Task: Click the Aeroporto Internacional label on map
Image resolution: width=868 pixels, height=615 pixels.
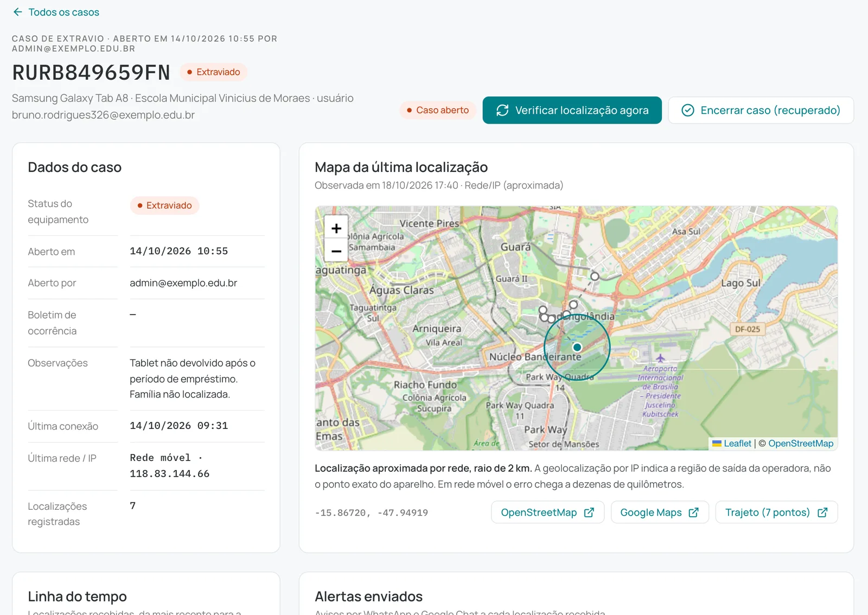Action: 661,391
